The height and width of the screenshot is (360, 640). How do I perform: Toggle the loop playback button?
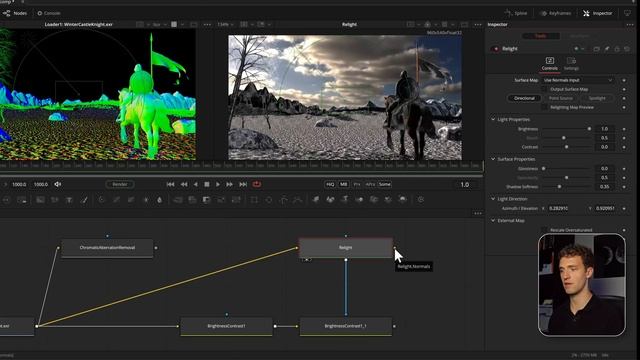pyautogui.click(x=256, y=184)
